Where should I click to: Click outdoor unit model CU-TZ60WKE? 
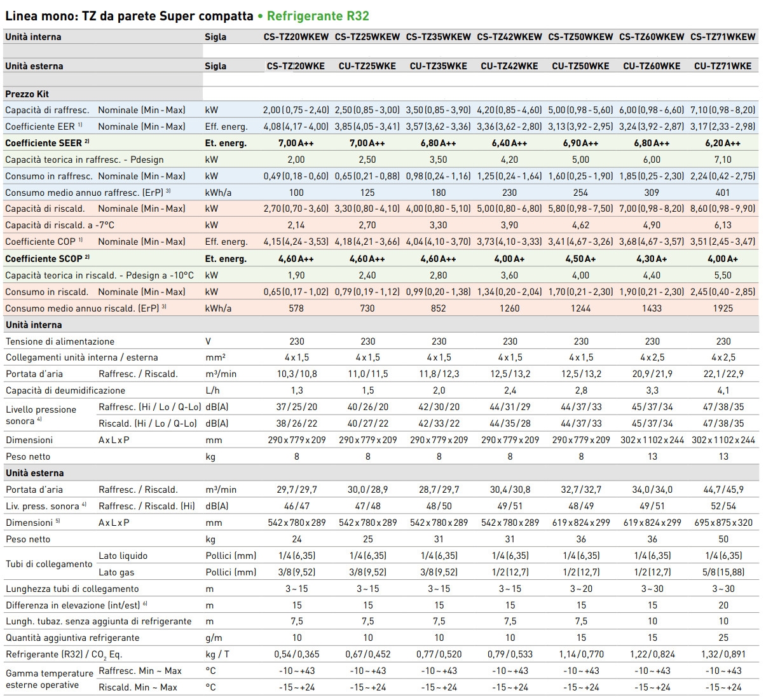coord(652,66)
